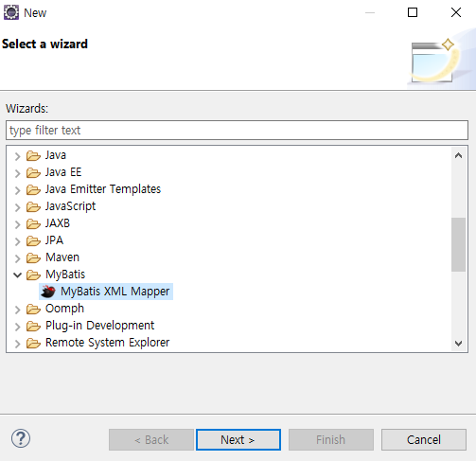476x461 pixels.
Task: Select the Plug-in Development label
Action: pyautogui.click(x=99, y=326)
